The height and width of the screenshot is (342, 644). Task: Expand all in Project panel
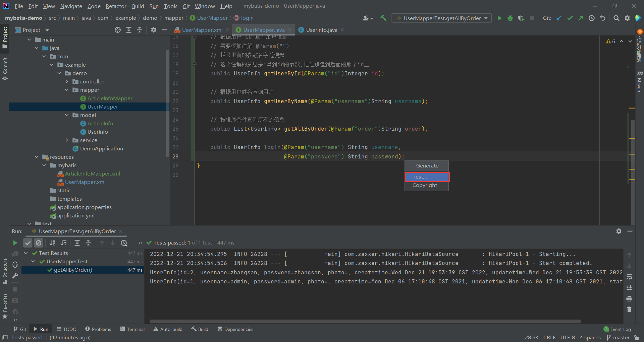click(129, 30)
